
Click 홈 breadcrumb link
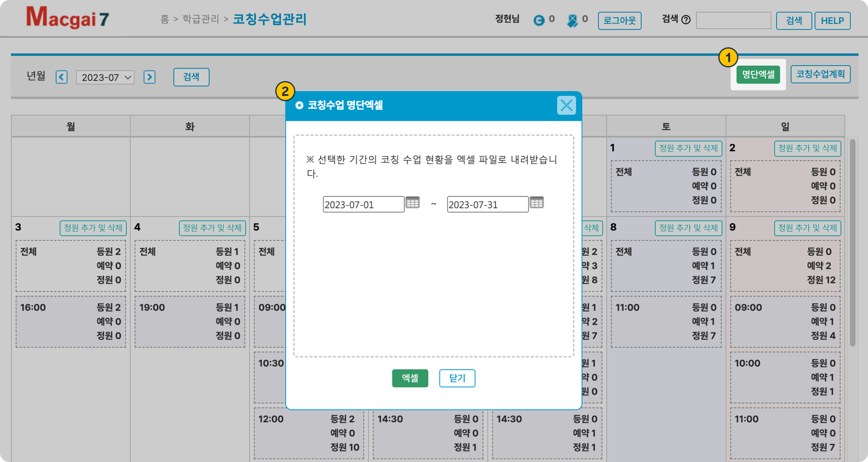tap(164, 19)
